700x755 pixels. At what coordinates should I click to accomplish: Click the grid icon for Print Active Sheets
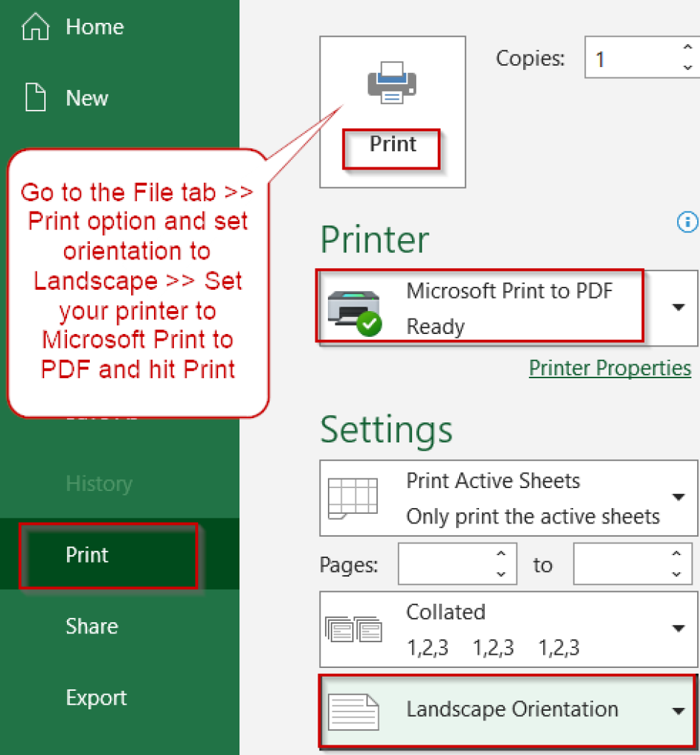pyautogui.click(x=354, y=497)
